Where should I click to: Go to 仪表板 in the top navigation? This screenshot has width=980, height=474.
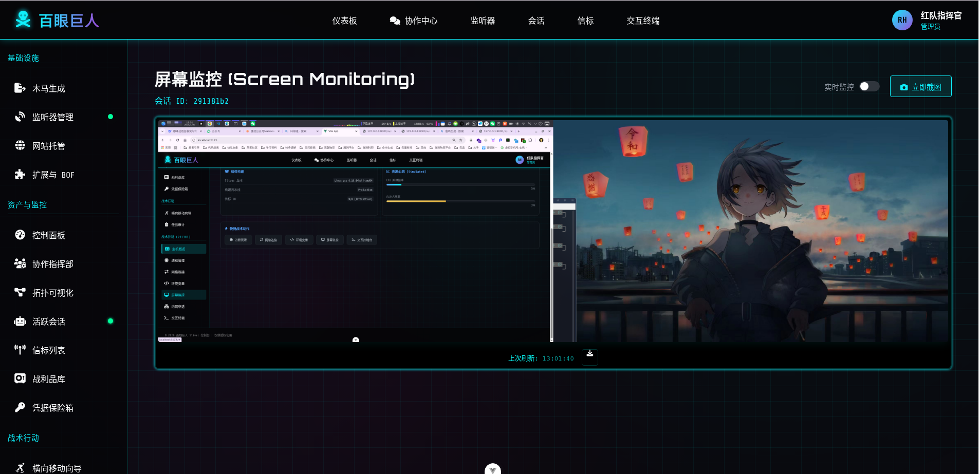point(344,21)
